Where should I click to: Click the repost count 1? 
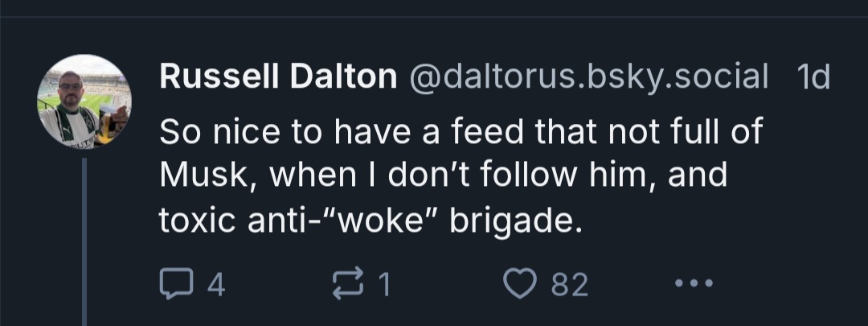(x=384, y=283)
